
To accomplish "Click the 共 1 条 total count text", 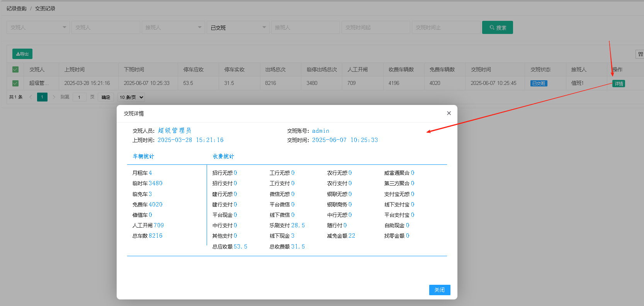I will (x=16, y=97).
